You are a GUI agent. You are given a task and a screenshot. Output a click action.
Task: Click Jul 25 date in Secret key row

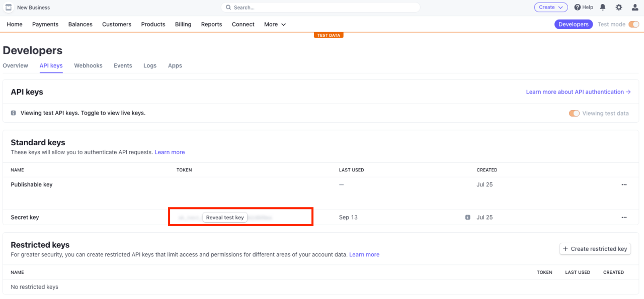point(485,218)
